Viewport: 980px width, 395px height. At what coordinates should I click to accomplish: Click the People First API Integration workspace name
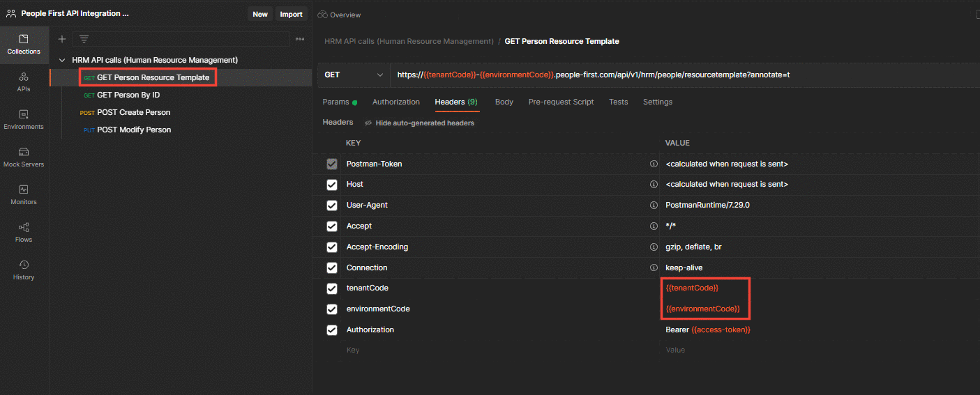click(75, 13)
